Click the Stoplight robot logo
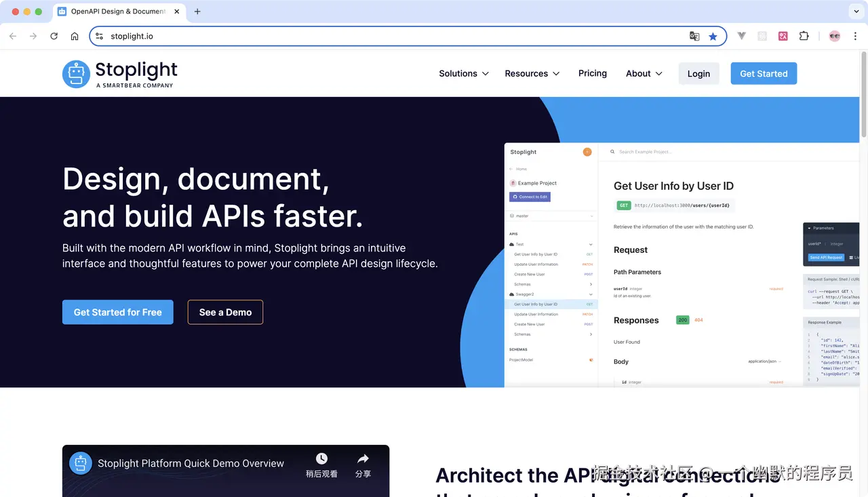This screenshot has height=497, width=868. (76, 74)
